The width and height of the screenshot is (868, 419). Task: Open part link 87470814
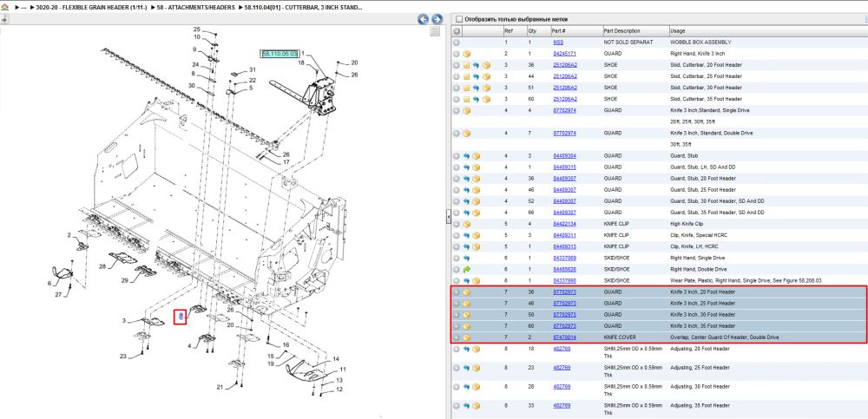(x=565, y=337)
